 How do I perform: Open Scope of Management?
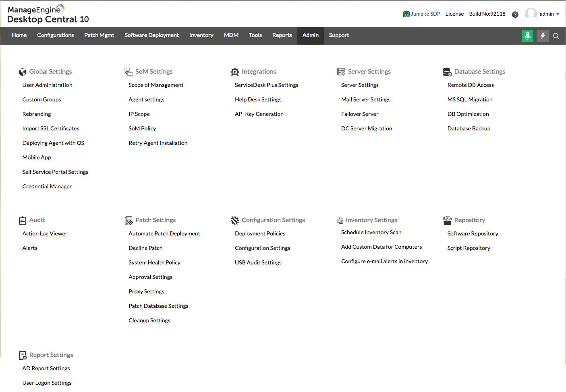156,85
